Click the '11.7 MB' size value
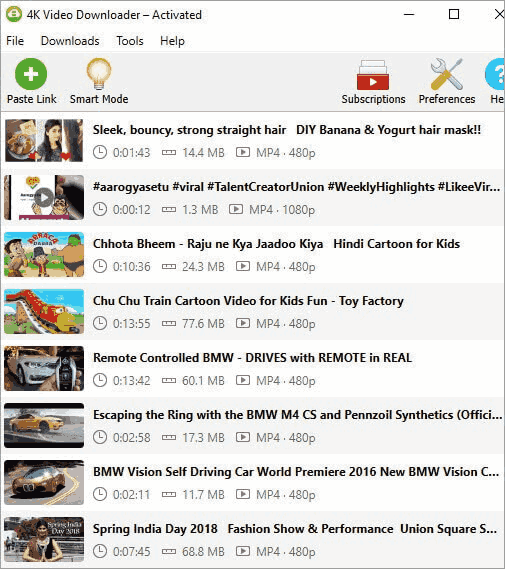Image resolution: width=505 pixels, height=569 pixels. (x=203, y=495)
